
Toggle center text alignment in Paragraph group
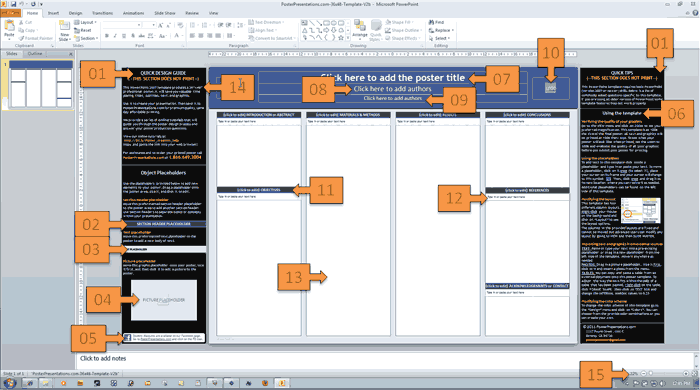[x=201, y=36]
